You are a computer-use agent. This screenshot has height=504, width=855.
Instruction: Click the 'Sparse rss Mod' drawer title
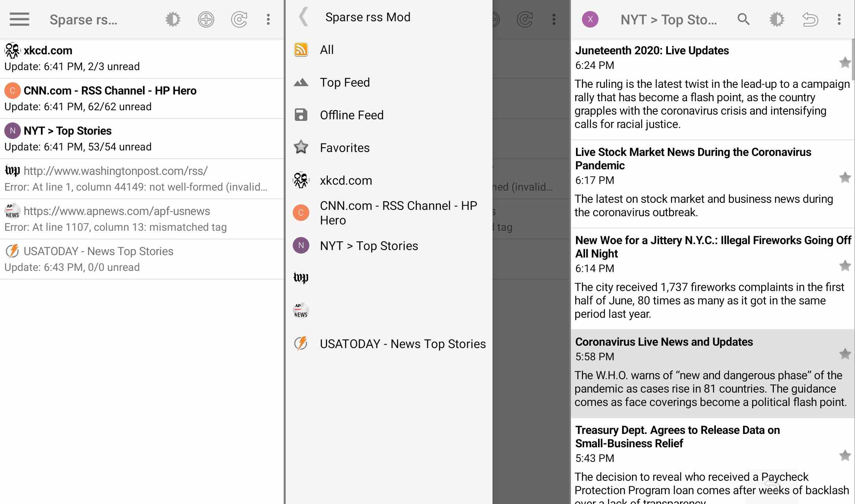click(x=368, y=17)
